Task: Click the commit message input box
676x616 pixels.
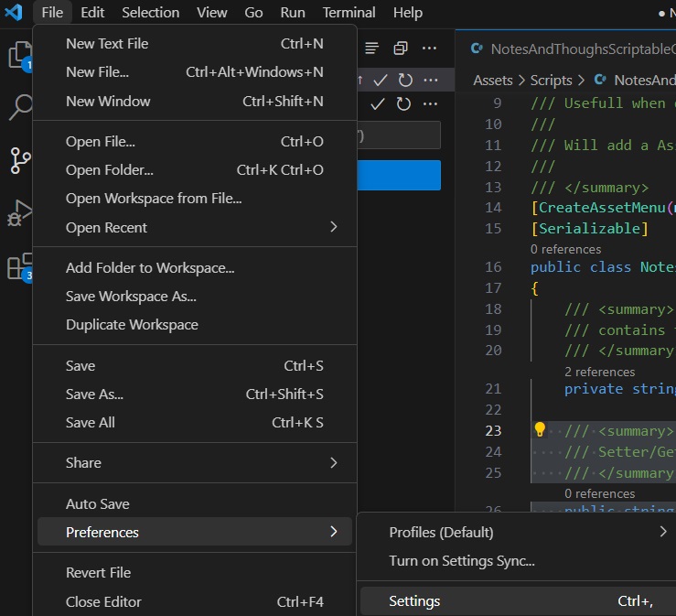Action: pyautogui.click(x=399, y=135)
